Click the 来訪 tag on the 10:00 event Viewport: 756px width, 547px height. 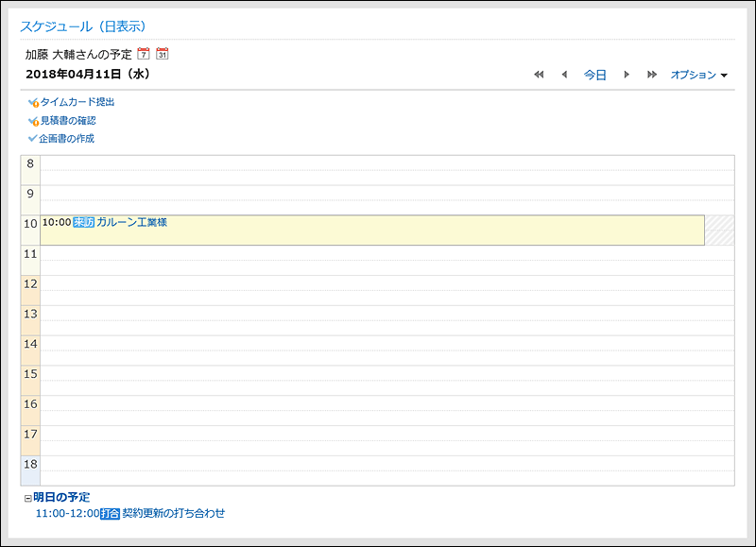[x=83, y=222]
